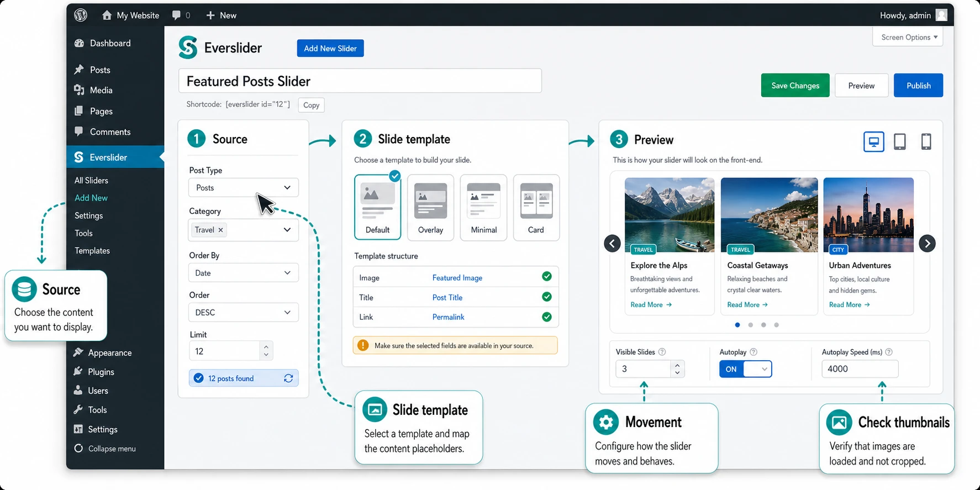
Task: Click the Autoplay Speed input field
Action: click(860, 369)
